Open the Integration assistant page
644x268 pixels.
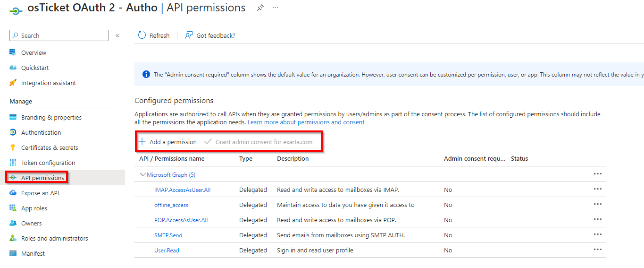click(x=48, y=83)
